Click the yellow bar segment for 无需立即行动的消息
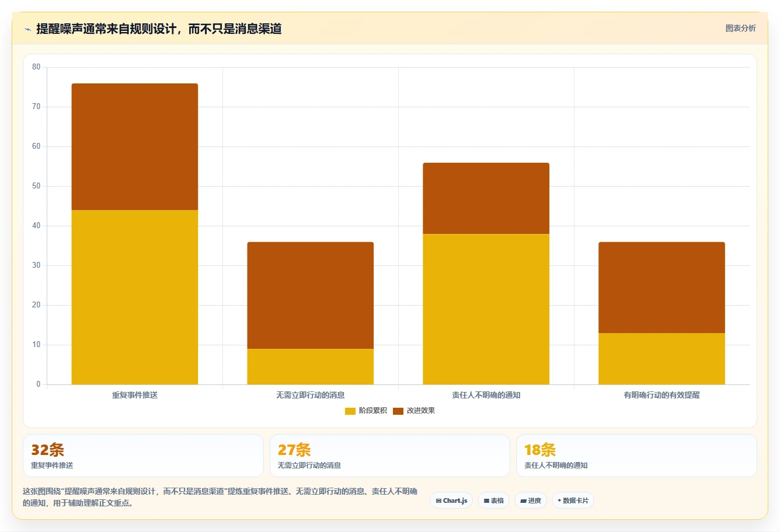 (311, 366)
